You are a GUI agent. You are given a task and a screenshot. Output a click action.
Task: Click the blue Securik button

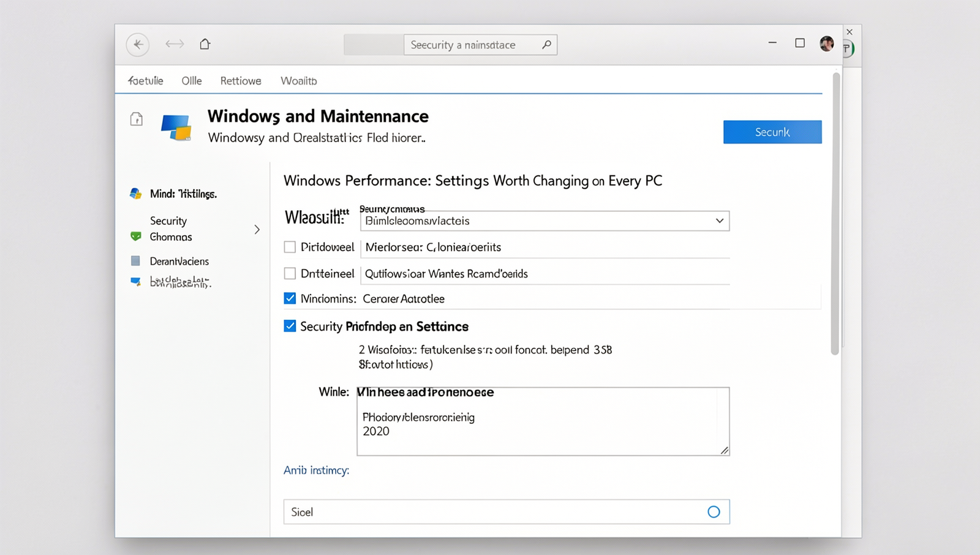pyautogui.click(x=772, y=132)
